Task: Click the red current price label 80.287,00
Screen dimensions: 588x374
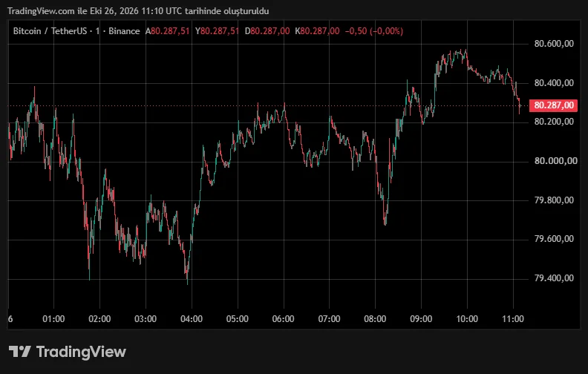Action: click(x=553, y=105)
